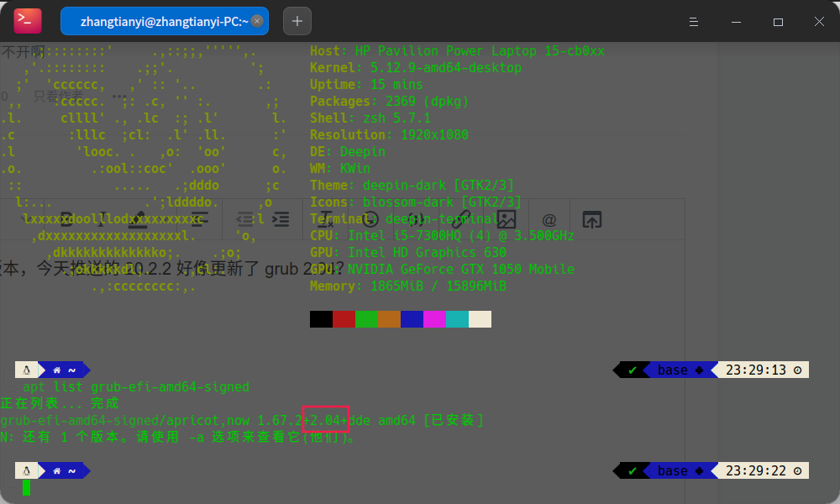Insert code block in background editor
Viewport: 840px width, 504px height.
(x=417, y=219)
